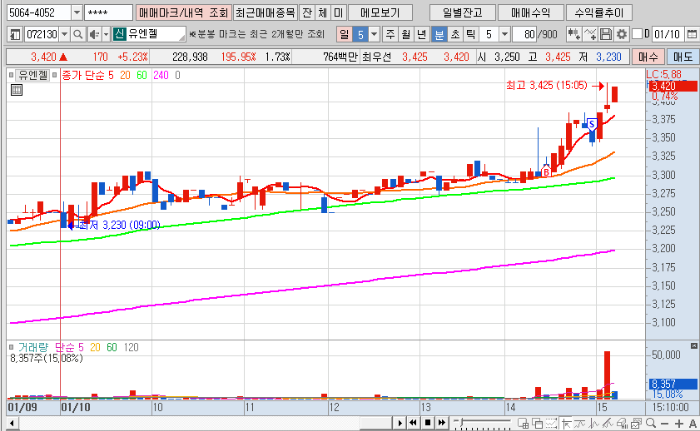
Task: Select the 주 weekly period toggle
Action: coord(390,34)
